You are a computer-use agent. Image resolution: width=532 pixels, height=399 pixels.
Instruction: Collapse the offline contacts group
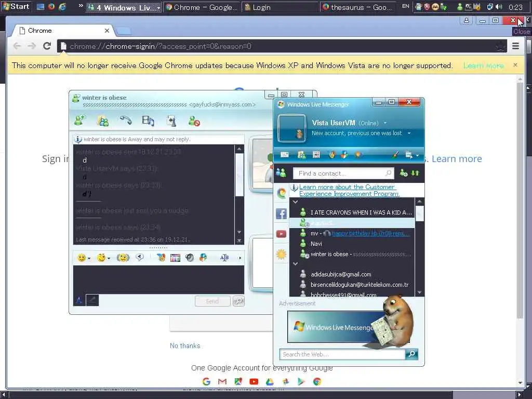[295, 263]
